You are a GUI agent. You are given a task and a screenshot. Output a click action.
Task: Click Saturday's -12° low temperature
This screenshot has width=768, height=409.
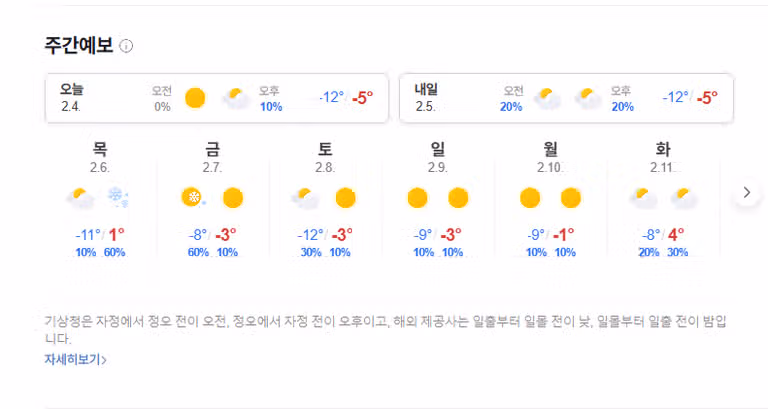312,235
